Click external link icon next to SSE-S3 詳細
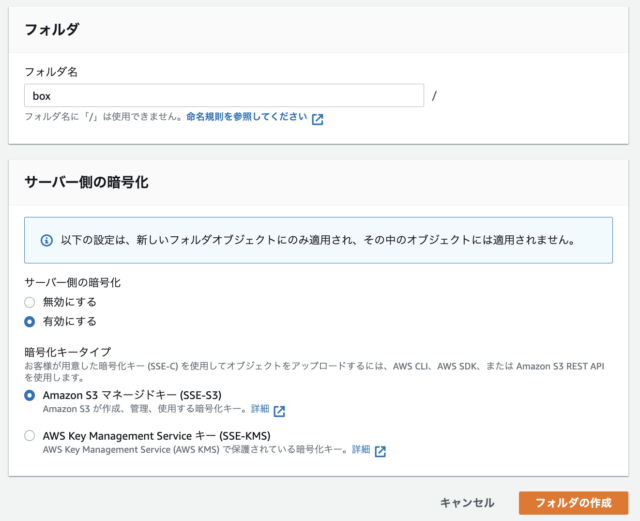This screenshot has height=521, width=640. [279, 411]
